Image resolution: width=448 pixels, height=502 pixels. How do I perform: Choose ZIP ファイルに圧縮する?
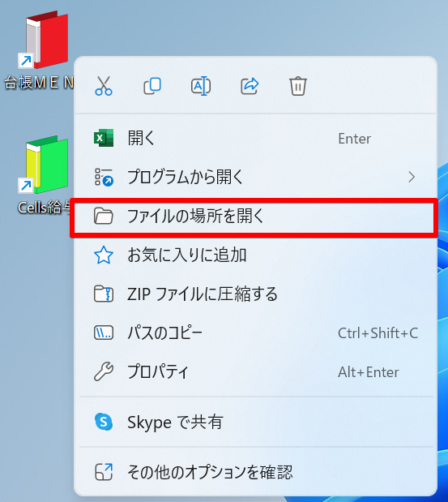coord(256,294)
